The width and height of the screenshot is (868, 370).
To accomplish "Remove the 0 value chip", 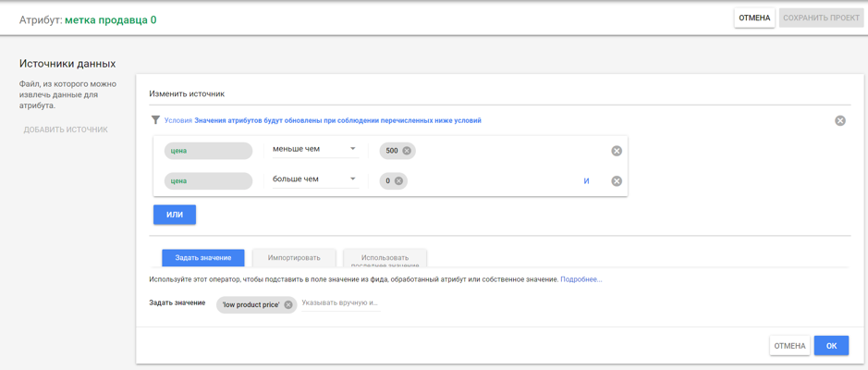I will pyautogui.click(x=399, y=181).
